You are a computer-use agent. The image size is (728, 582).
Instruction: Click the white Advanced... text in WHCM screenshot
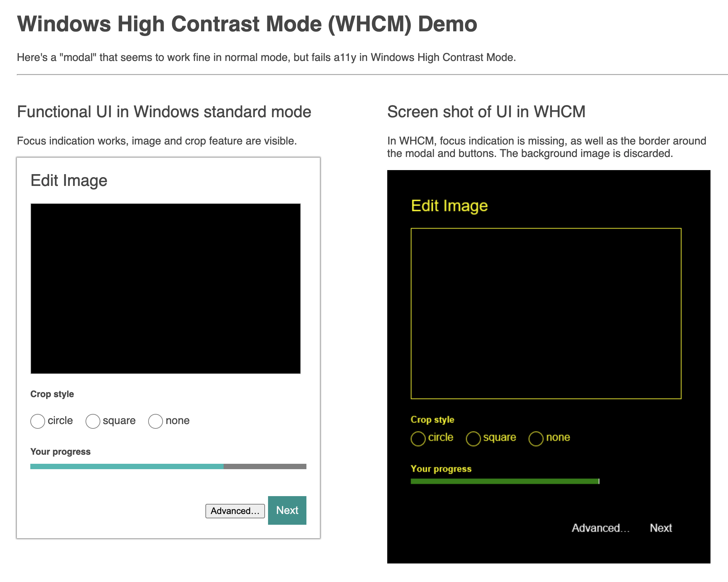[x=600, y=528]
